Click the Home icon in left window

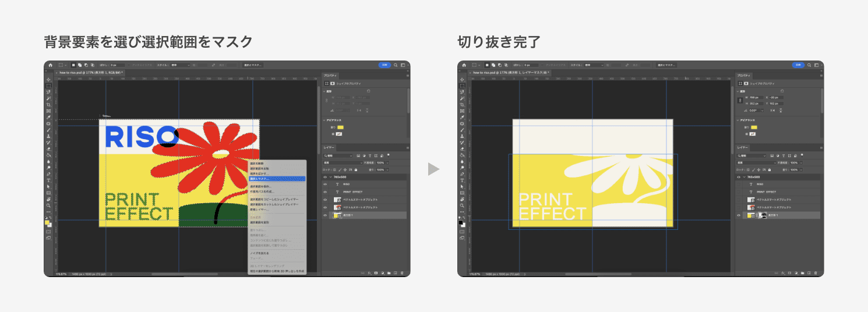50,65
